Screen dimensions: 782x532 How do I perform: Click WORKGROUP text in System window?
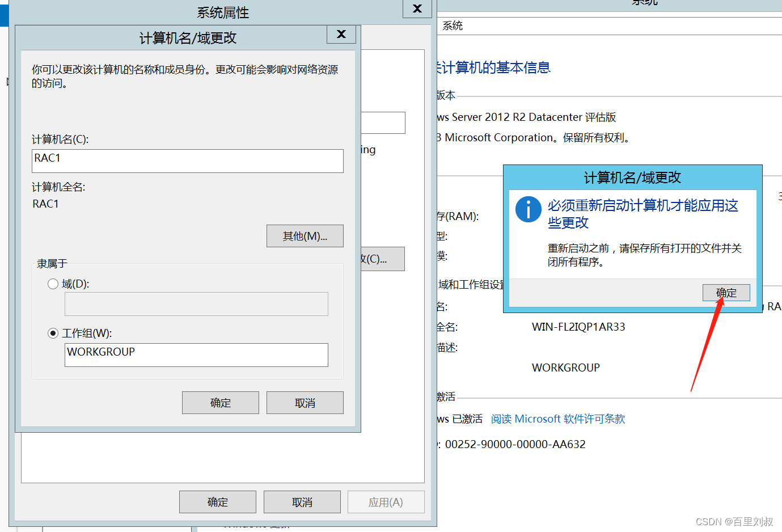click(566, 368)
